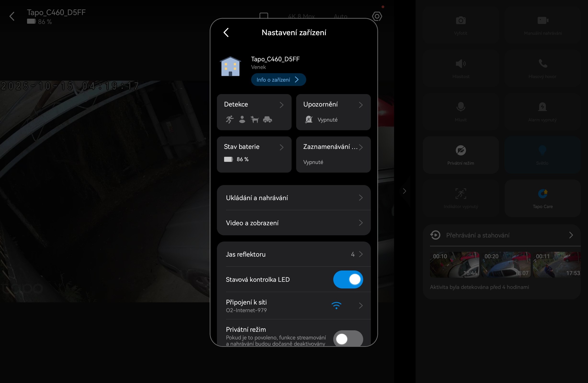Click back arrow next to Tapo_C460_D5FF title
Viewport: 588px width, 383px height.
click(x=12, y=17)
